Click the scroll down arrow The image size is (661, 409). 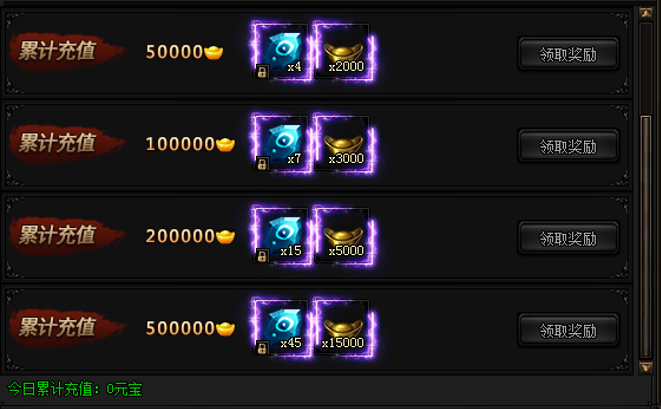pos(646,367)
